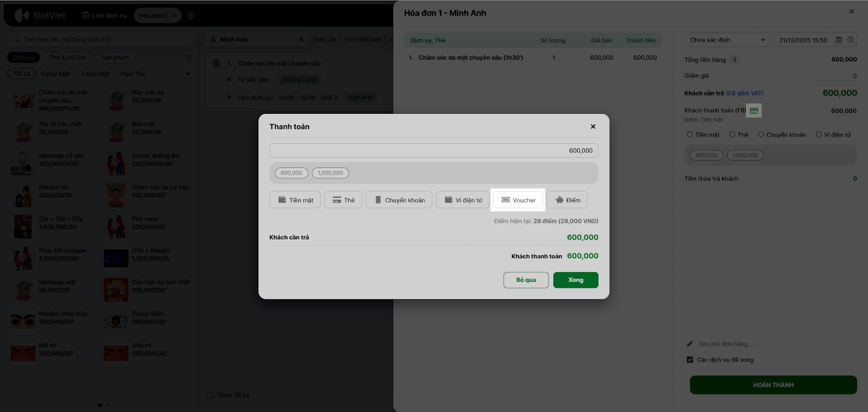Click the KiotViet logo
Viewport: 868px width, 412px height.
point(40,15)
